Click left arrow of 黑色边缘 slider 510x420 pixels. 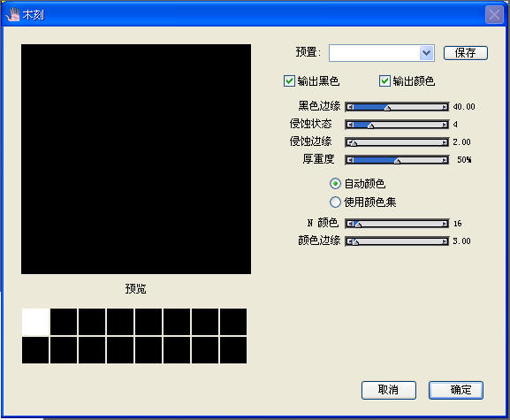pyautogui.click(x=350, y=107)
